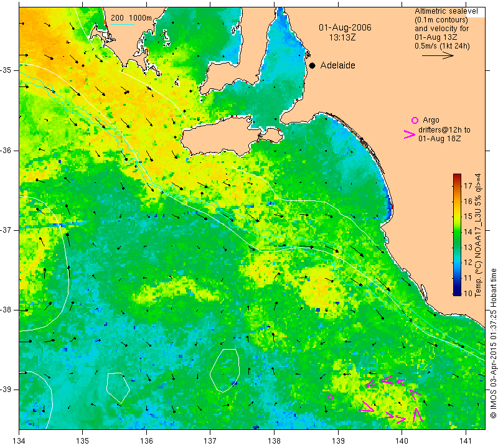Viewport: 498px width, 448px height.
Task: Click the longitude axis label 135
Action: point(83,441)
